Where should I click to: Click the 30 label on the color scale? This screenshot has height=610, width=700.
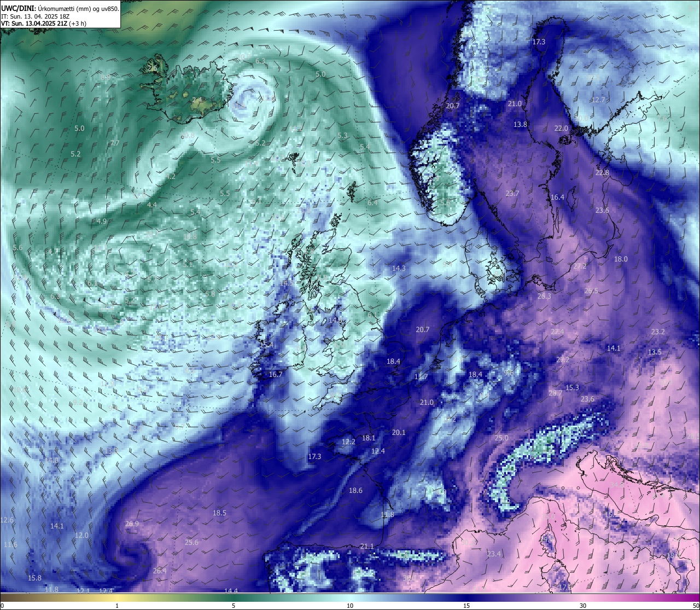coord(583,606)
